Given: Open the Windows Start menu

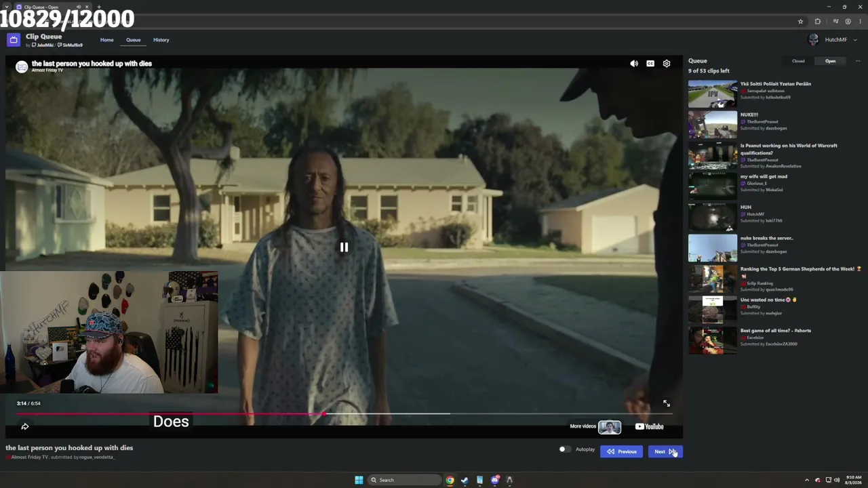Looking at the screenshot, I should 359,480.
